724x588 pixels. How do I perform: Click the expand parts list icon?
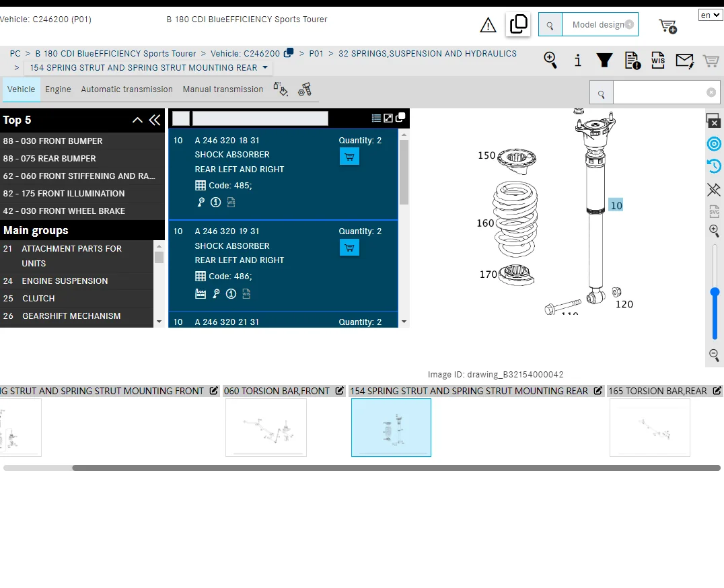(388, 118)
